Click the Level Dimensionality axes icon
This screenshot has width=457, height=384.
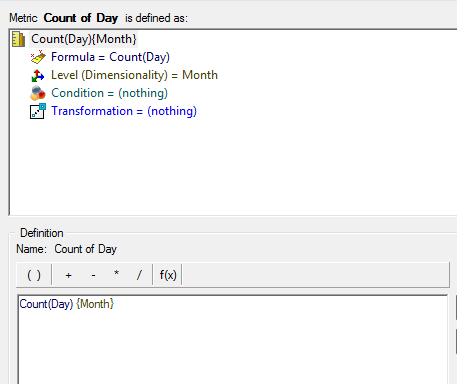tap(38, 75)
